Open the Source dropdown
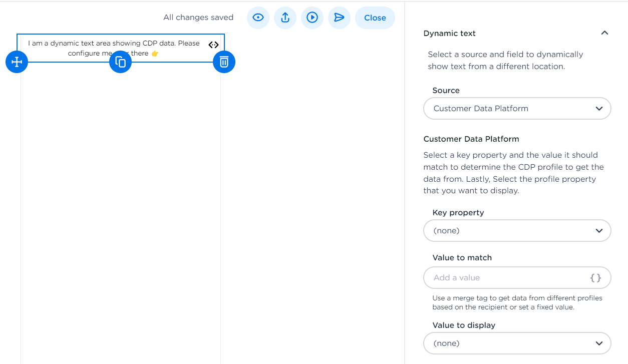This screenshot has height=364, width=628. coord(517,109)
